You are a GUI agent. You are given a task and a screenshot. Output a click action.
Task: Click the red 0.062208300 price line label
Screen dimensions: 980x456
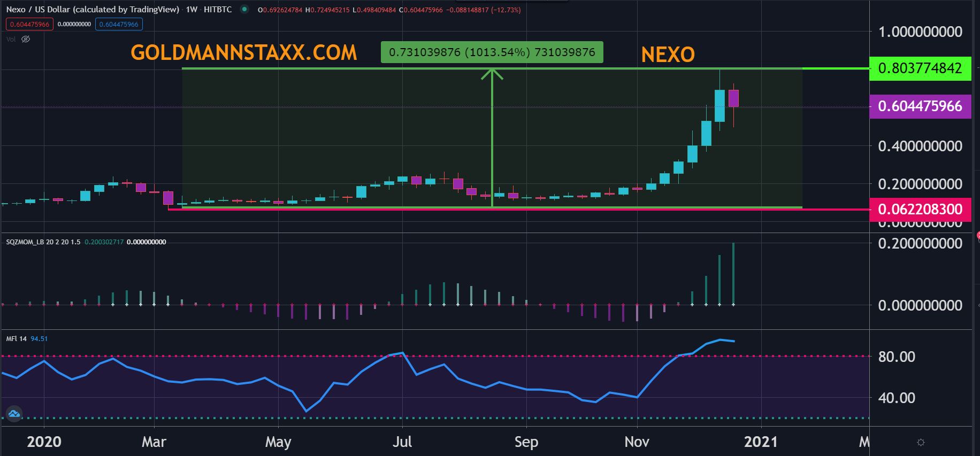coord(920,209)
